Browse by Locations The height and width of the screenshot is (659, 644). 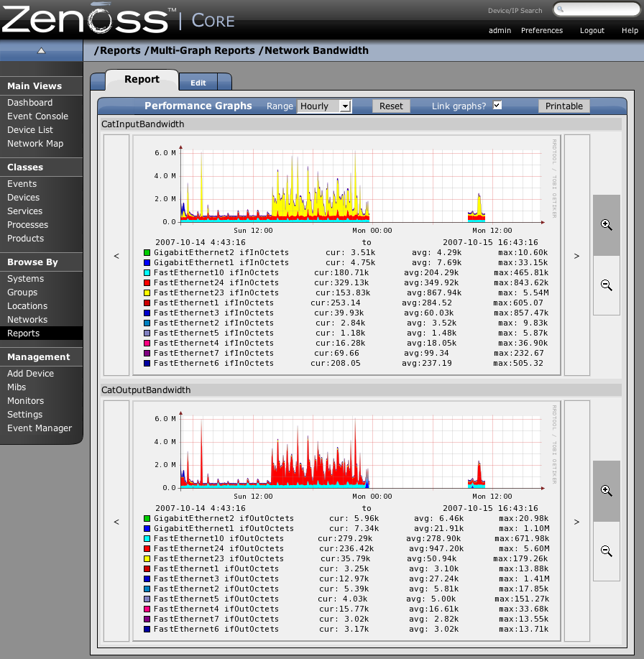[x=27, y=306]
